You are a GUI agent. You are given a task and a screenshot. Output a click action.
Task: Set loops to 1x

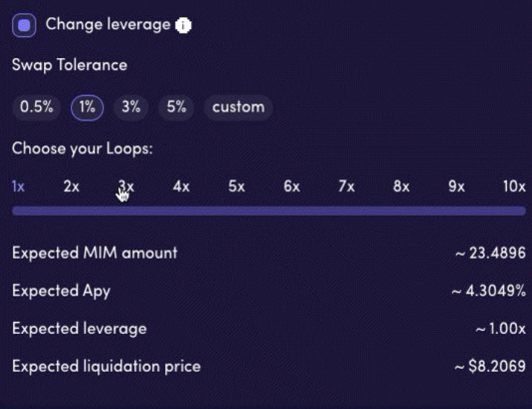click(x=19, y=186)
